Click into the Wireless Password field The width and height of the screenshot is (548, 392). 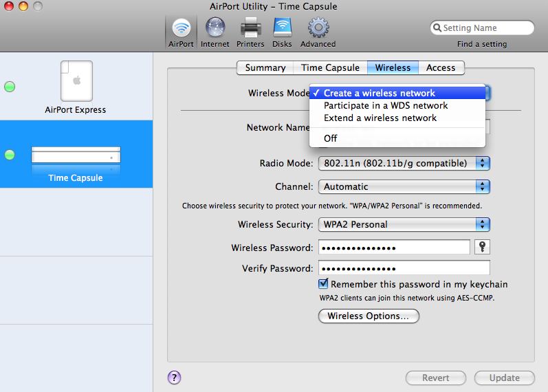click(x=394, y=247)
